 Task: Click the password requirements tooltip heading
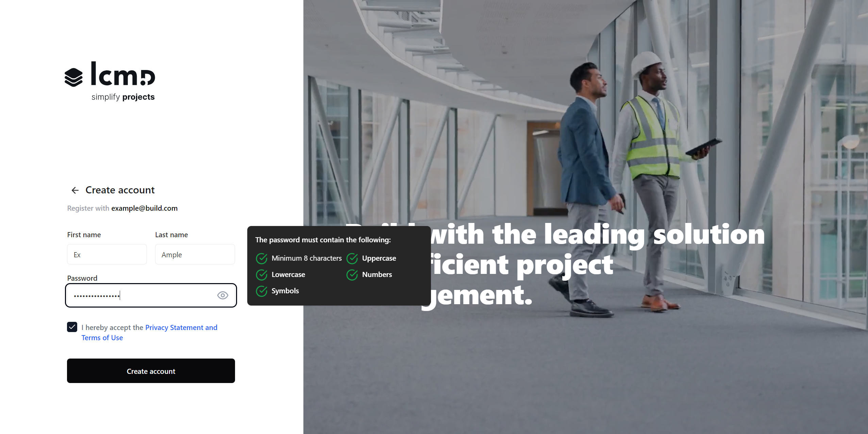[323, 240]
